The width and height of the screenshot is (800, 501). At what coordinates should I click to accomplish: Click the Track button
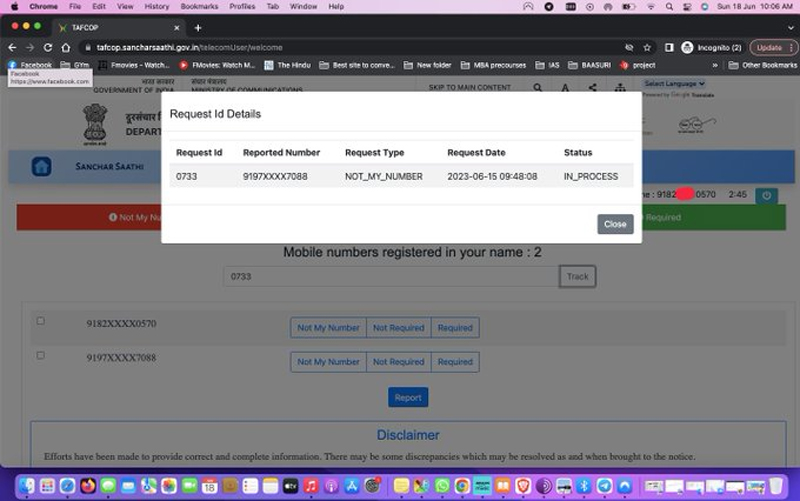tap(578, 277)
